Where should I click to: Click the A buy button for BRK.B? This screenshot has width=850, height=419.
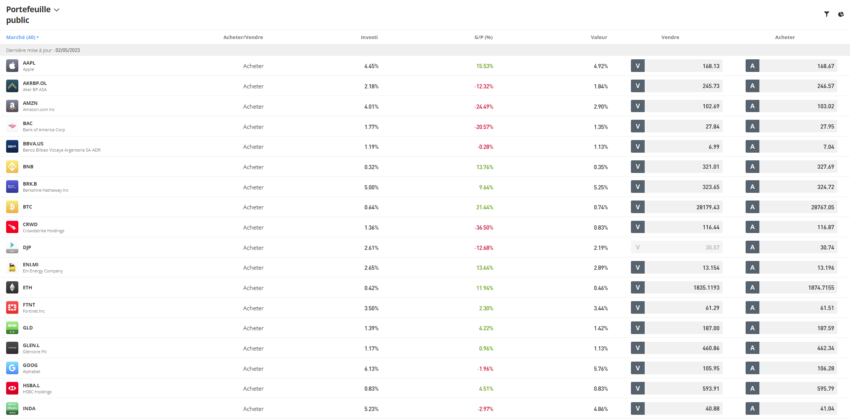click(x=752, y=187)
